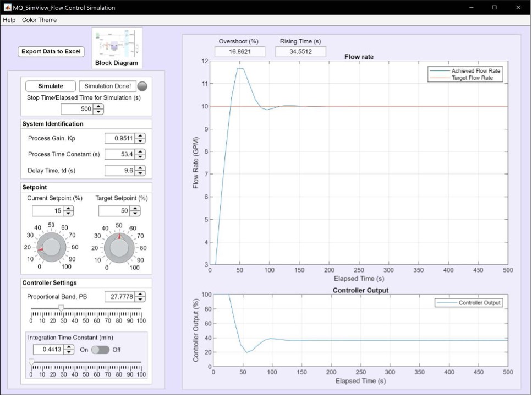Click the Target Setpoint knob dial

(x=120, y=247)
